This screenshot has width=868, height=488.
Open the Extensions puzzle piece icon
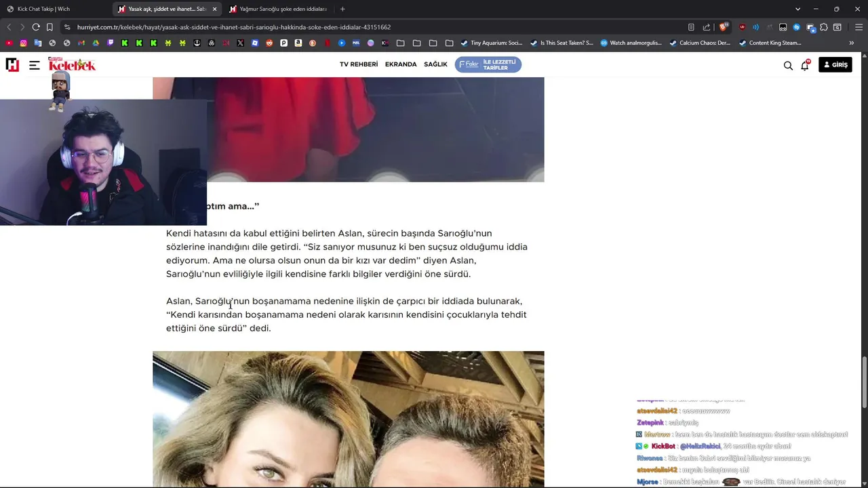(x=824, y=27)
